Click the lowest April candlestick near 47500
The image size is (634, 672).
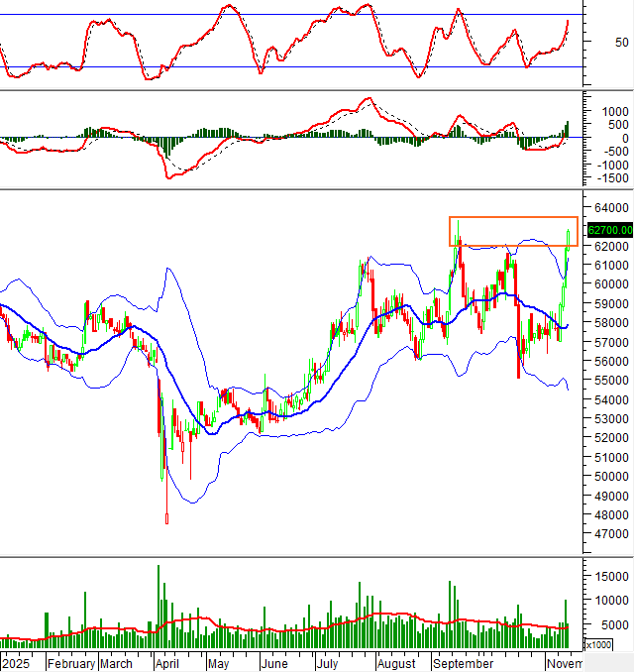pyautogui.click(x=166, y=517)
